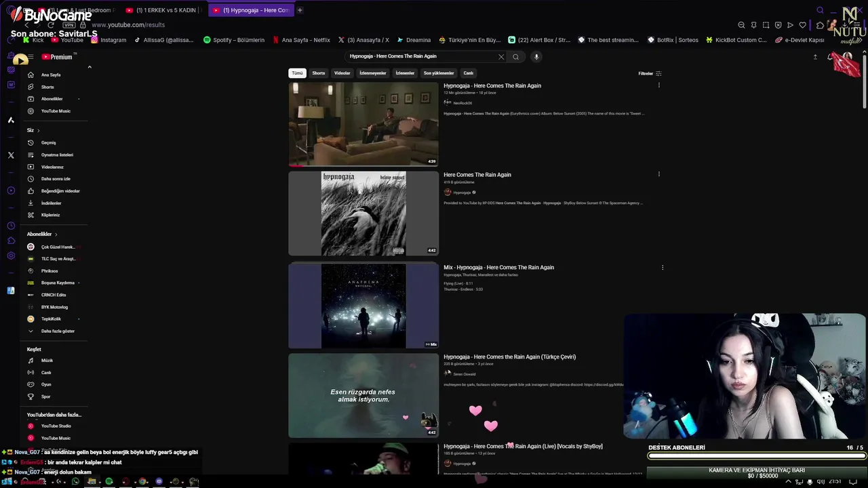Collapse sidebar with the up chevron
The image size is (868, 488).
90,67
